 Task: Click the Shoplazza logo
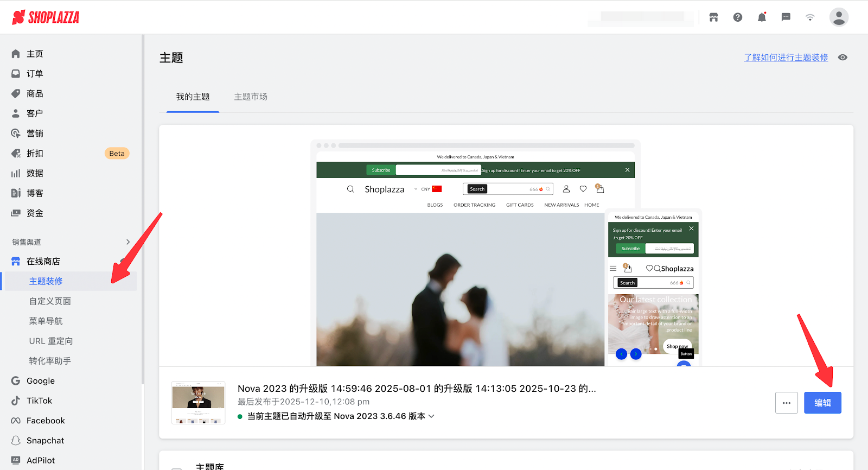coord(46,17)
